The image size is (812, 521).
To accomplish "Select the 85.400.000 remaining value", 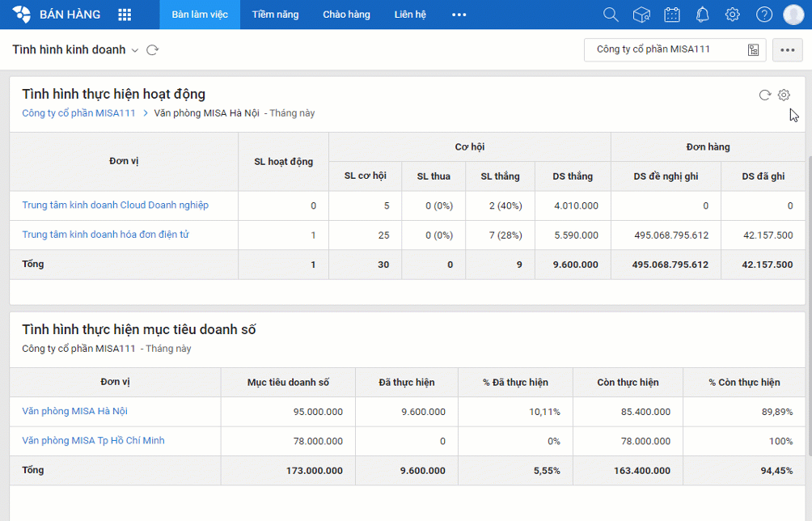I will coord(645,412).
